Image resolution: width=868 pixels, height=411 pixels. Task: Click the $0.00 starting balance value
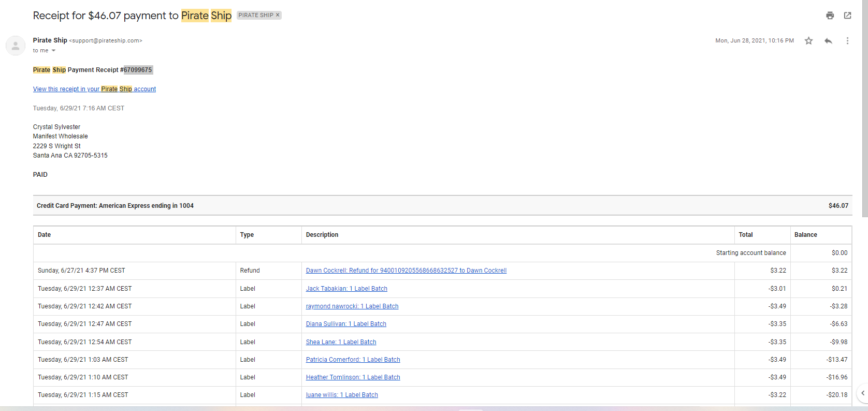pos(840,253)
